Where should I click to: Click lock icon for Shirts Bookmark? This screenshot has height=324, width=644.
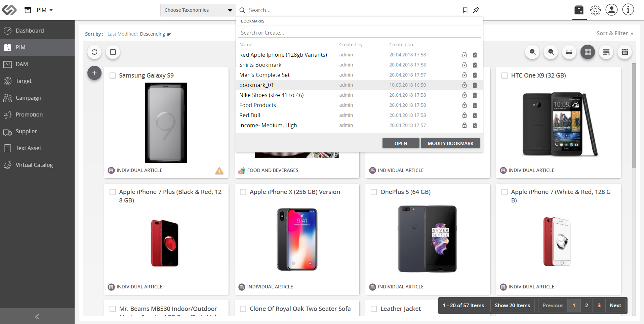click(x=465, y=65)
